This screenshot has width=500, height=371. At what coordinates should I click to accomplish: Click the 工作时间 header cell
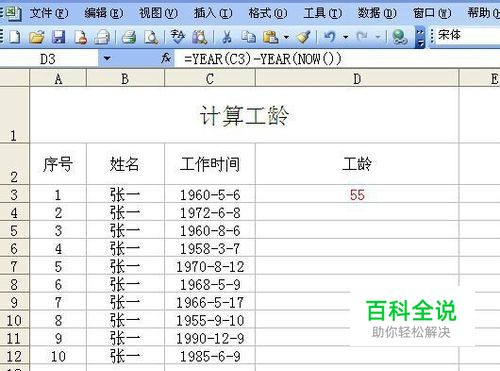(x=210, y=164)
